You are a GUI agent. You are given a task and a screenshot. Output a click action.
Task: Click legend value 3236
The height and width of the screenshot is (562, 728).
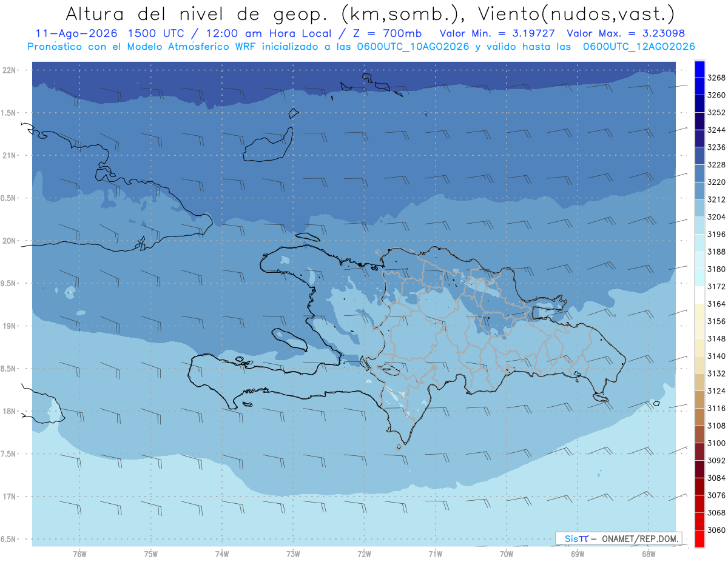[716, 147]
